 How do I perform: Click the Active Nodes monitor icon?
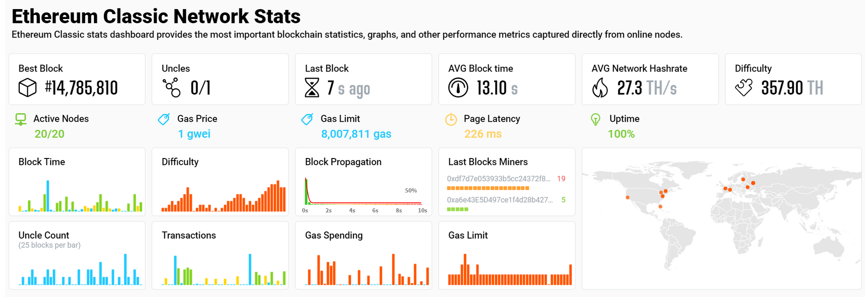click(21, 120)
